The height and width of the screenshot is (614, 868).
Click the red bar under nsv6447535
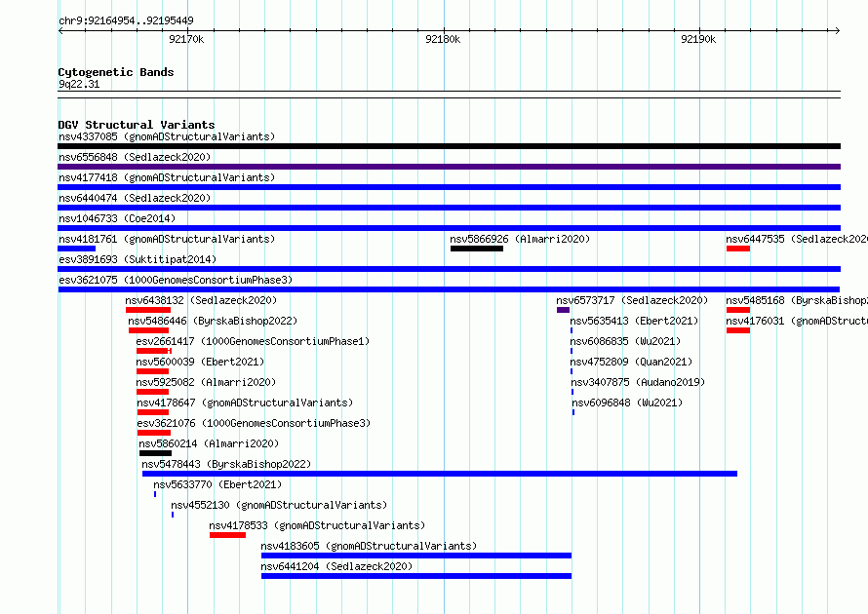pyautogui.click(x=738, y=249)
